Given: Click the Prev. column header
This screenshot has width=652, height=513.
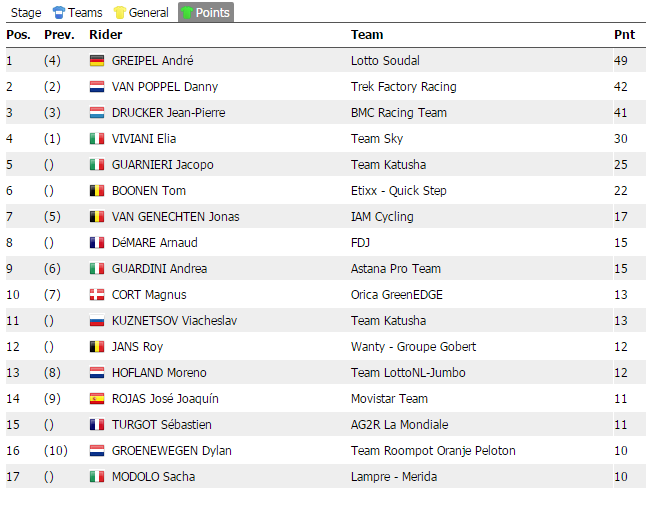Looking at the screenshot, I should coord(59,35).
